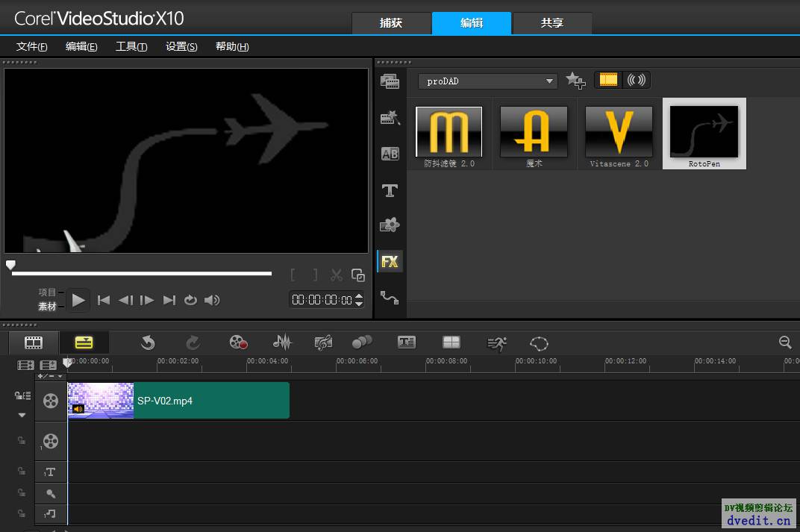Open the Track Manager icon

click(x=48, y=365)
